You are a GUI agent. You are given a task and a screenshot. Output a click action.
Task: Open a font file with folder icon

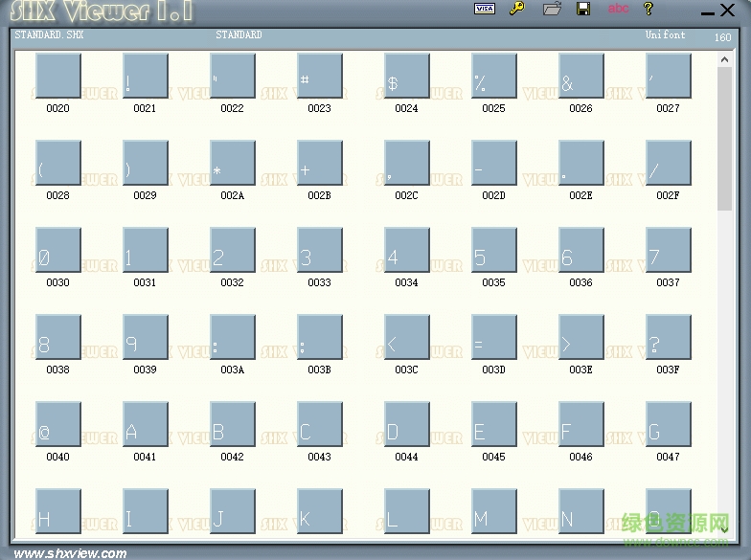click(552, 9)
